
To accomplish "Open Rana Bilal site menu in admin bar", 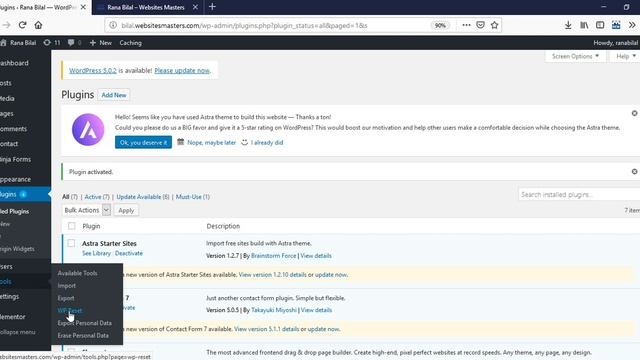I will tap(19, 42).
